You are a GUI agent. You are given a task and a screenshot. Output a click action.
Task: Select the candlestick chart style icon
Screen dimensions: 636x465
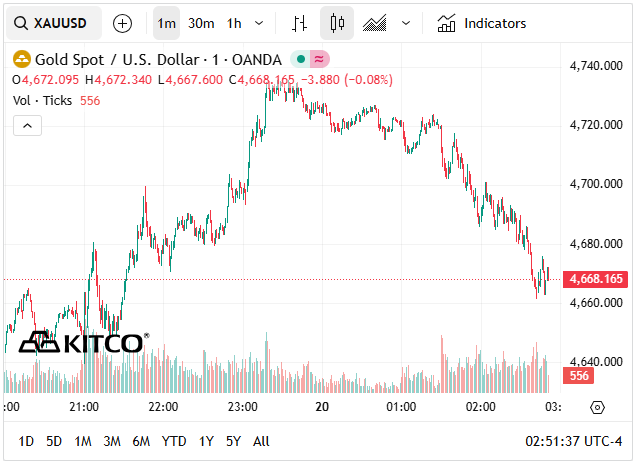pos(336,23)
